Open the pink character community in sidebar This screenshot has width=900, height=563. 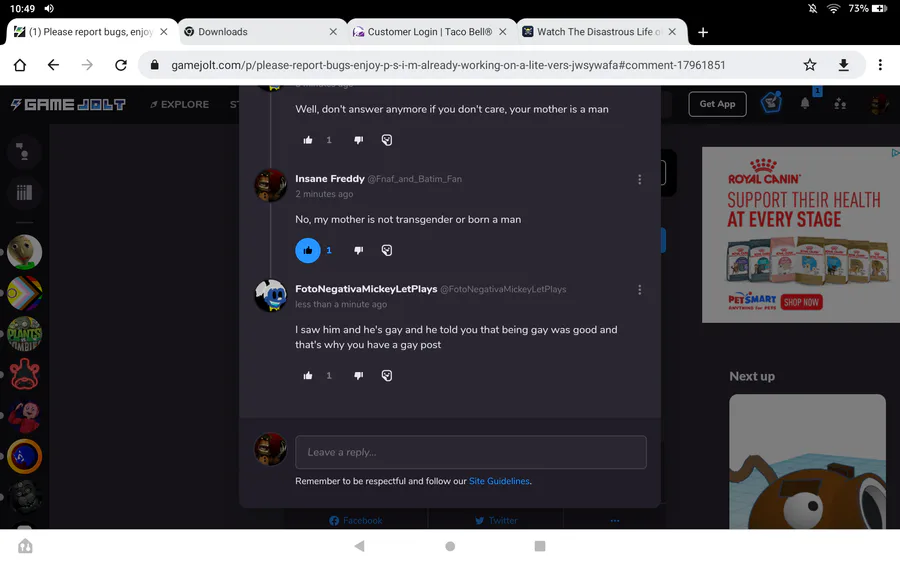24,416
